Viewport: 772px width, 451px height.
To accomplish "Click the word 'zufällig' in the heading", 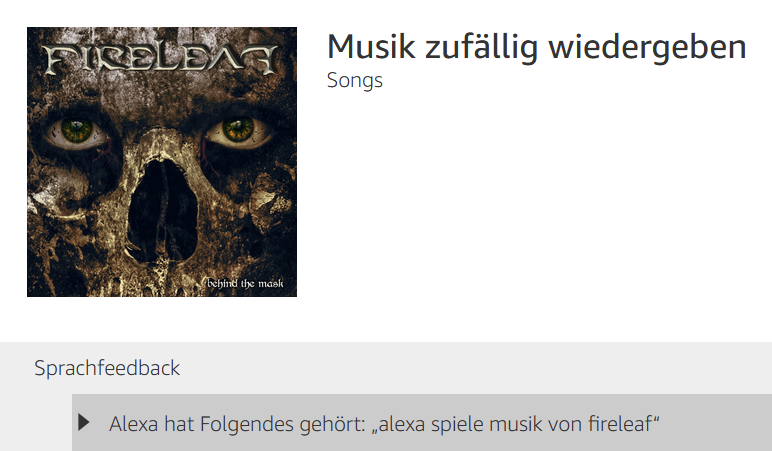I will coord(482,49).
